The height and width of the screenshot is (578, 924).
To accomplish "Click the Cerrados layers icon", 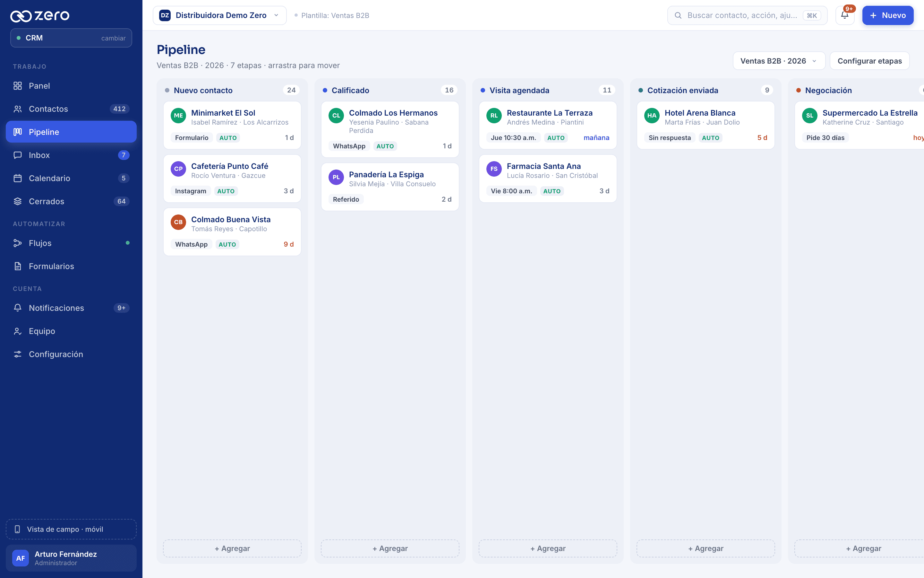I will click(x=18, y=201).
